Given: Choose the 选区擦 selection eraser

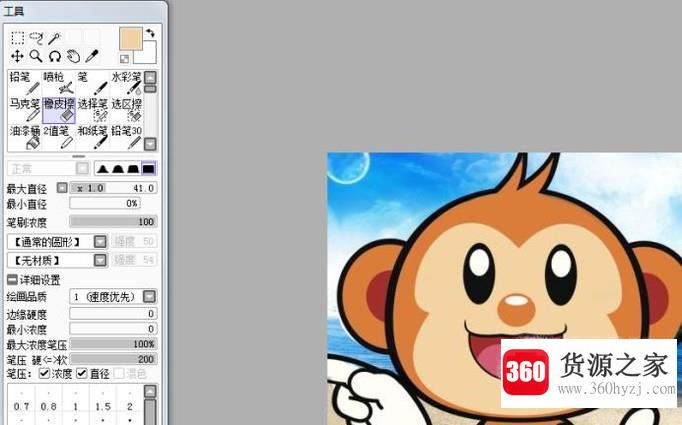Looking at the screenshot, I should tap(126, 110).
